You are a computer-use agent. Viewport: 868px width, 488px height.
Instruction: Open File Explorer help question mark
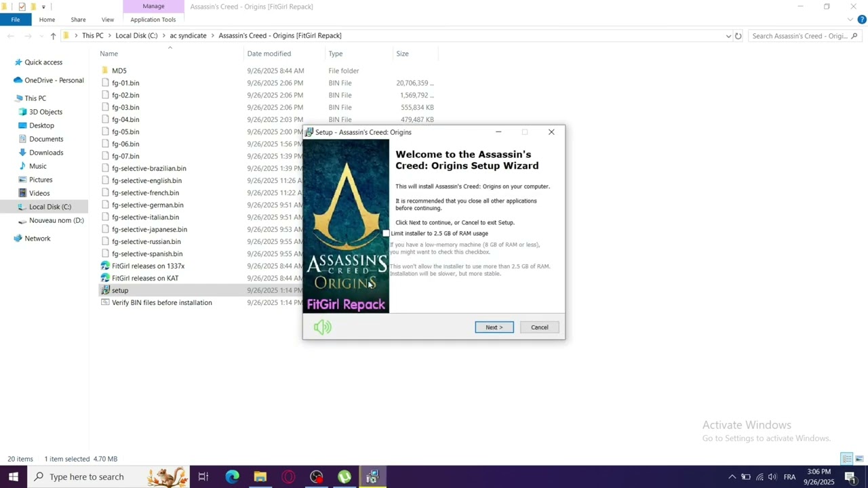[x=862, y=20]
